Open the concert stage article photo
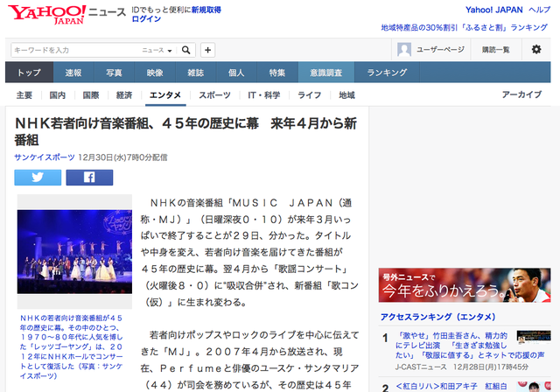This screenshot has height=392, width=560. (74, 252)
